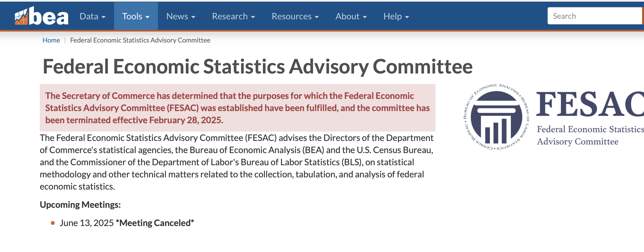Expand the News dropdown

[181, 16]
